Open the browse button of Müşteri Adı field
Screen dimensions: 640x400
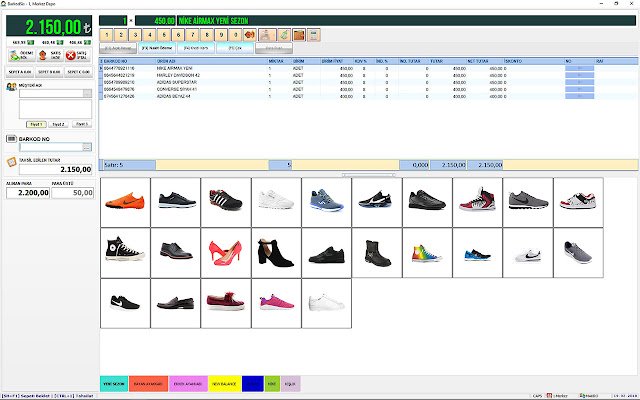pyautogui.click(x=87, y=93)
